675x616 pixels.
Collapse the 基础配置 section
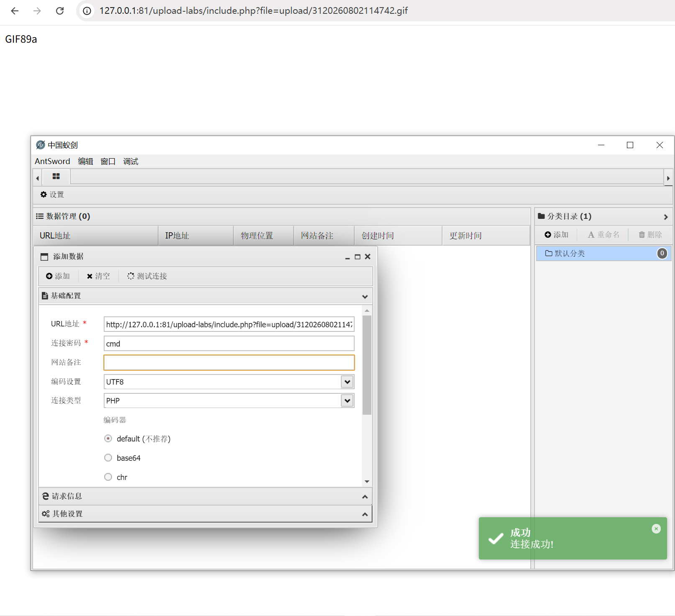click(365, 296)
